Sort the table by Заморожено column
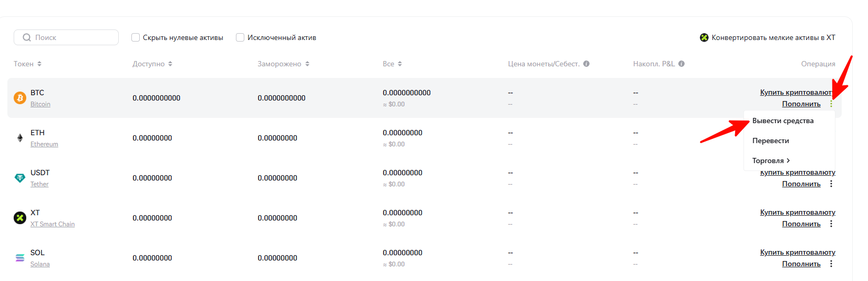This screenshot has height=281, width=868. (283, 64)
